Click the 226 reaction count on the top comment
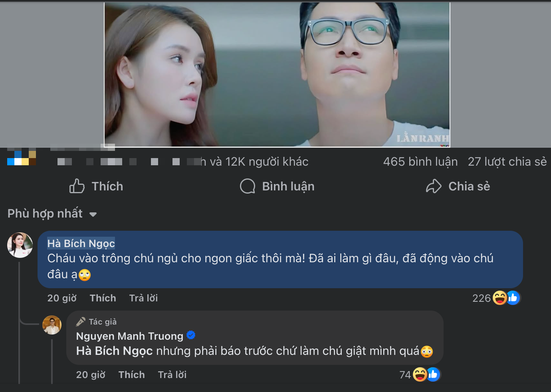Viewport: 551px width, 392px height. click(482, 298)
